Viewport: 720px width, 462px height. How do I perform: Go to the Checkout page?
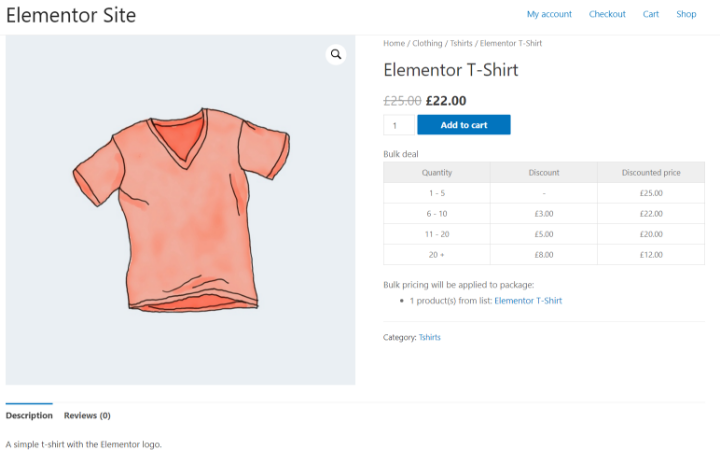click(x=607, y=14)
